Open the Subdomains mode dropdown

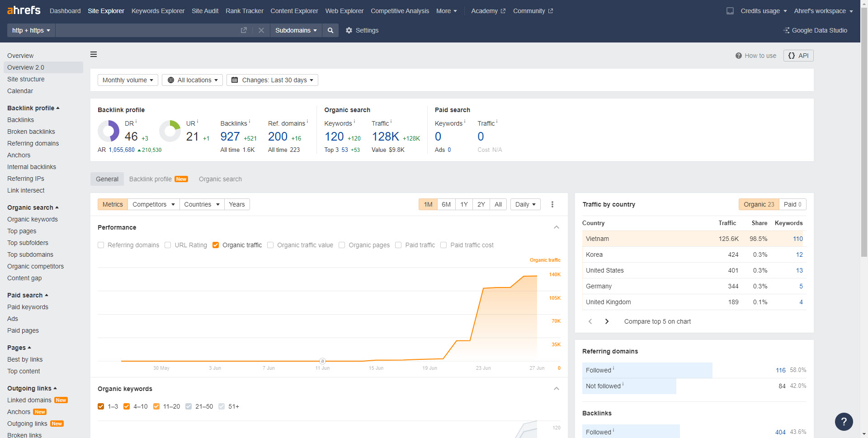pos(296,30)
